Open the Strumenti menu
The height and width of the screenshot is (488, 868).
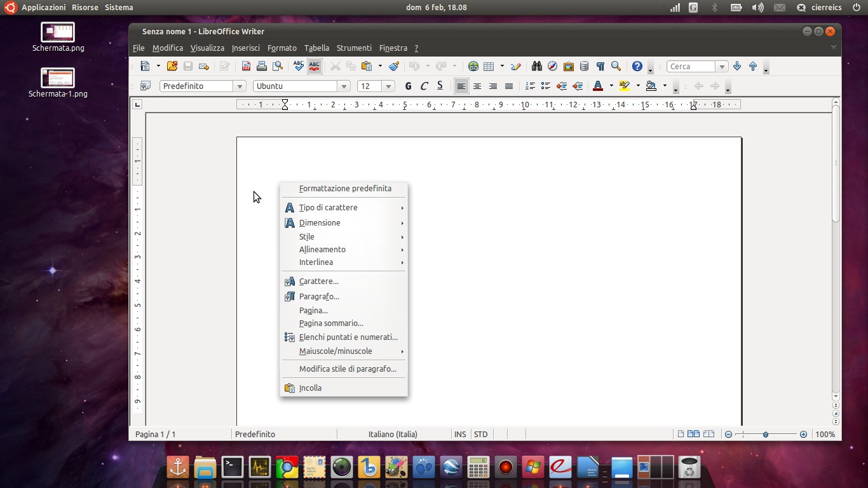click(354, 48)
